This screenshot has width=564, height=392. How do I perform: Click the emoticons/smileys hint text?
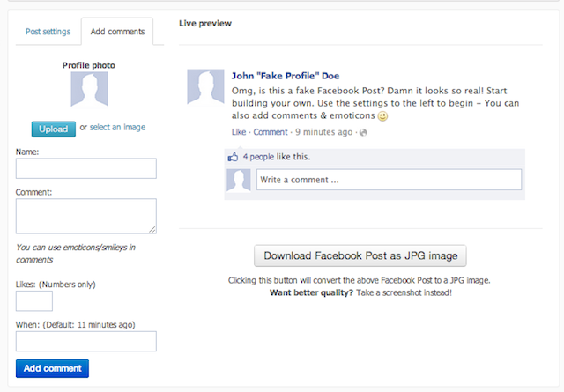76,254
